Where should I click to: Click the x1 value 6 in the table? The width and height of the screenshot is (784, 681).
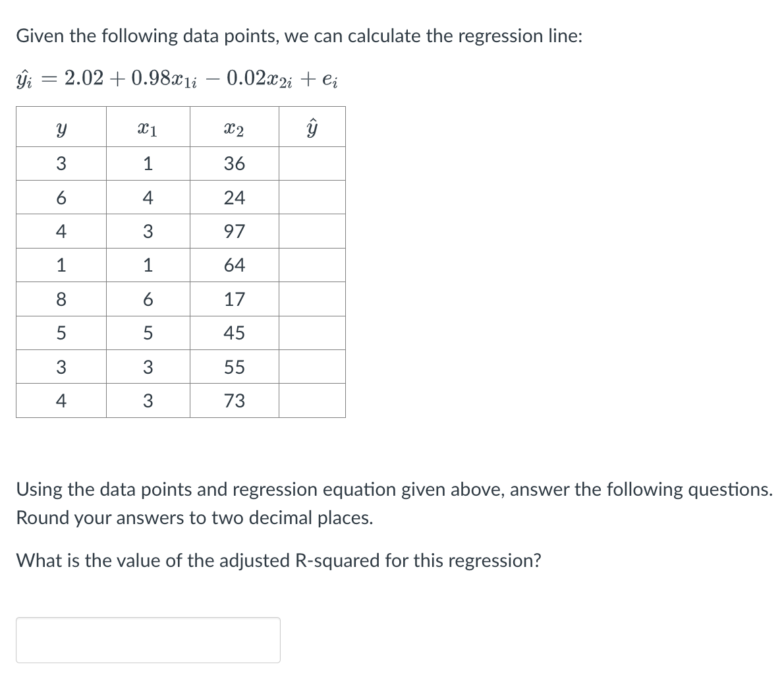click(148, 299)
